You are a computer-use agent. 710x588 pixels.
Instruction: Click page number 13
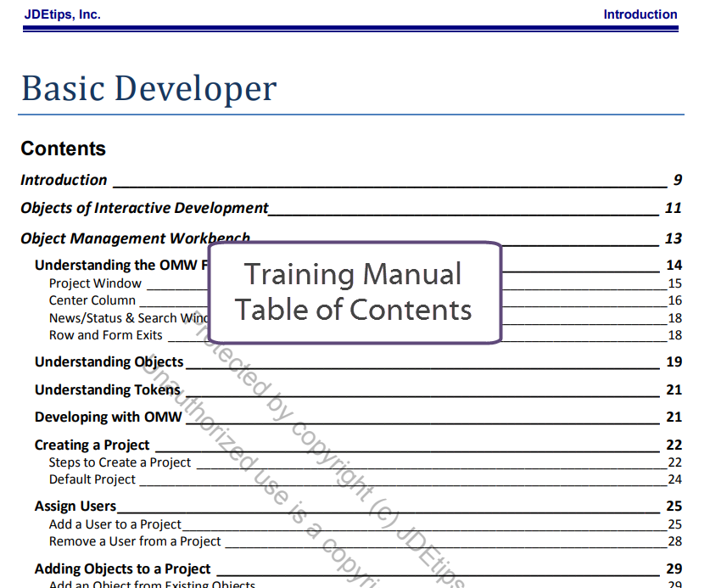(674, 238)
